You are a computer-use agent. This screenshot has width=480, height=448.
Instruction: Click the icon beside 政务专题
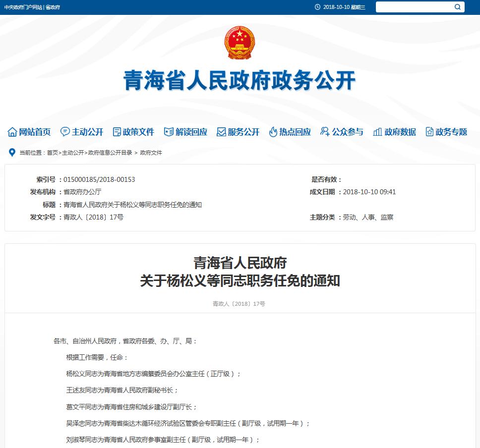429,132
